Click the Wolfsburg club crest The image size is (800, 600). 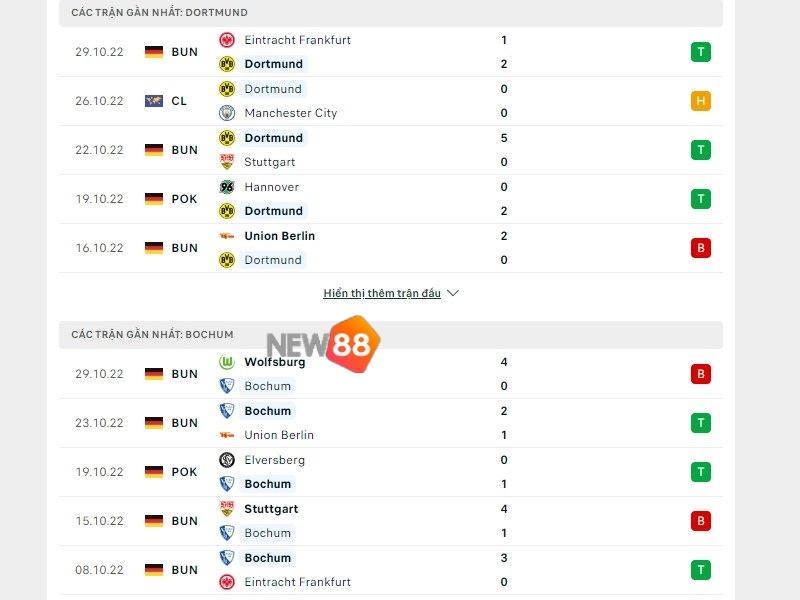point(227,362)
